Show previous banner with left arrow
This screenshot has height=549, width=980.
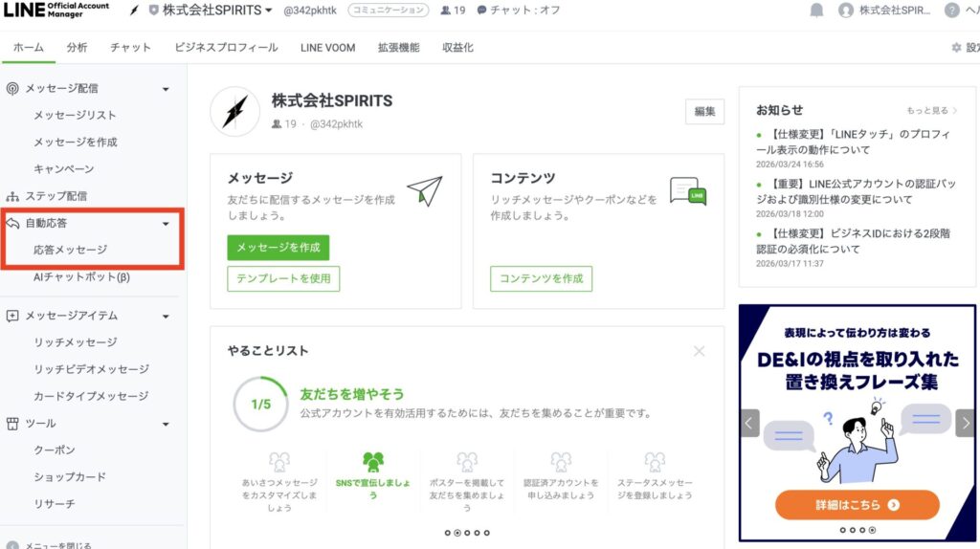pos(748,424)
